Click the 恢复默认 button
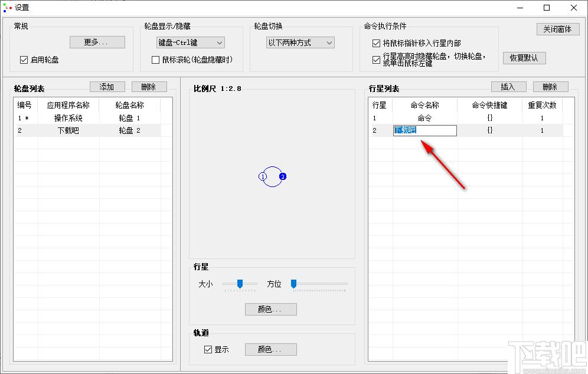 pos(524,58)
